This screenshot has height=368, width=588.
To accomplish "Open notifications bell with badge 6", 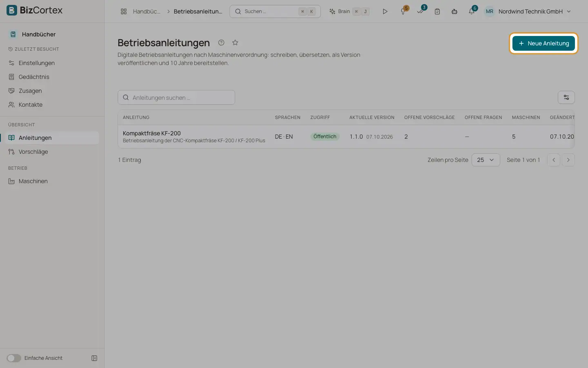I will click(472, 11).
